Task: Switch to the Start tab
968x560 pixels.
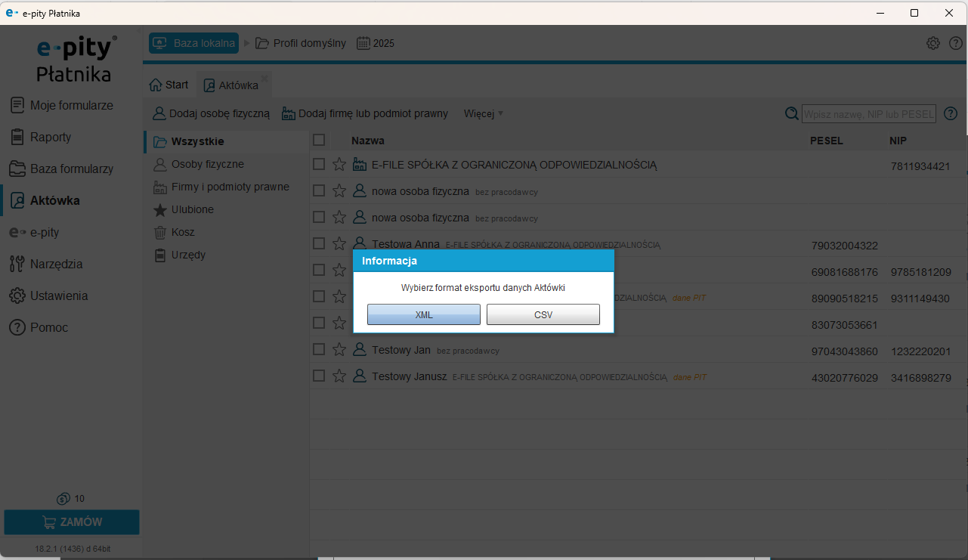Action: coord(169,85)
